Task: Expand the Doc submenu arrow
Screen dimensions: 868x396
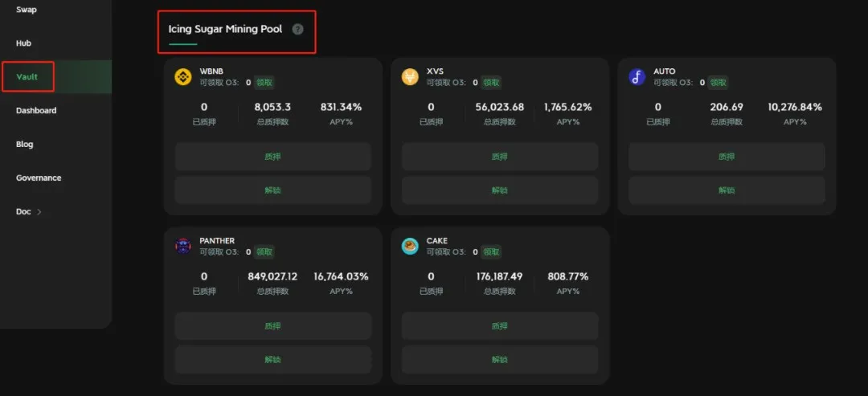Action: click(x=39, y=212)
